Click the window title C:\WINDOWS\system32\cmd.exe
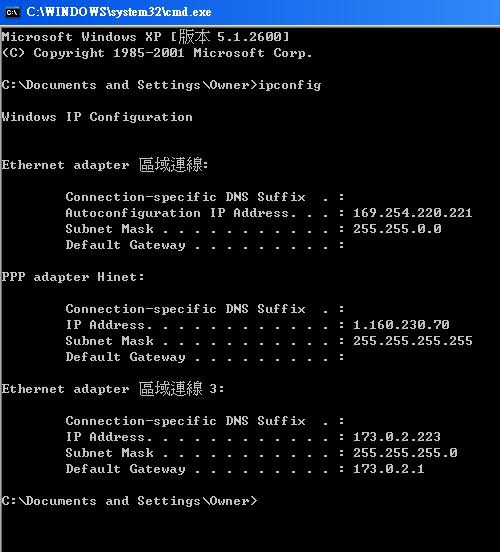Viewport: 500px width, 552px height. (119, 12)
